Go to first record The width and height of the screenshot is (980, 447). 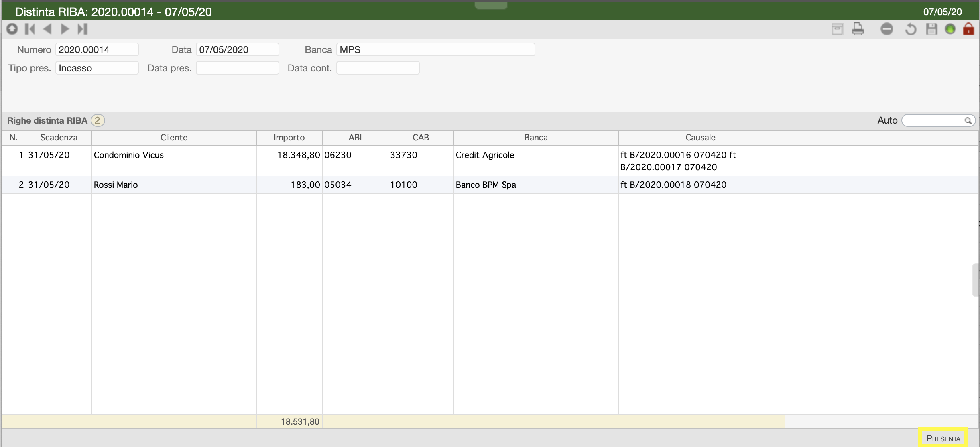pyautogui.click(x=30, y=29)
